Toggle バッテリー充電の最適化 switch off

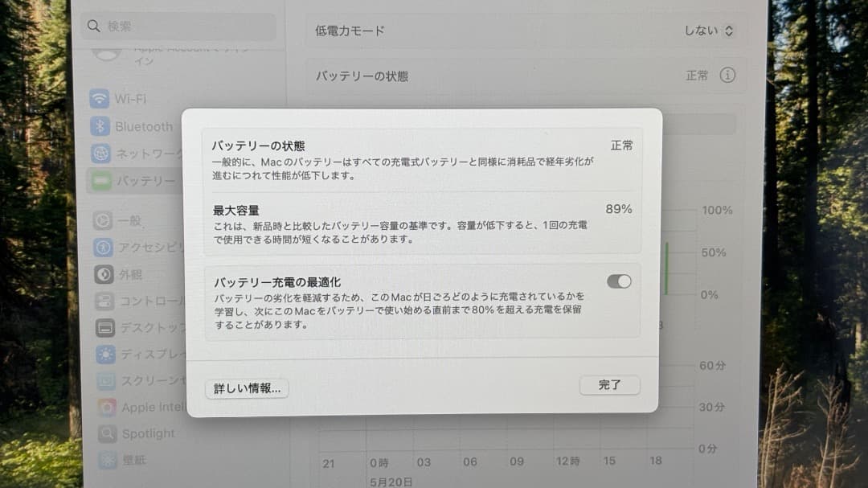coord(619,281)
